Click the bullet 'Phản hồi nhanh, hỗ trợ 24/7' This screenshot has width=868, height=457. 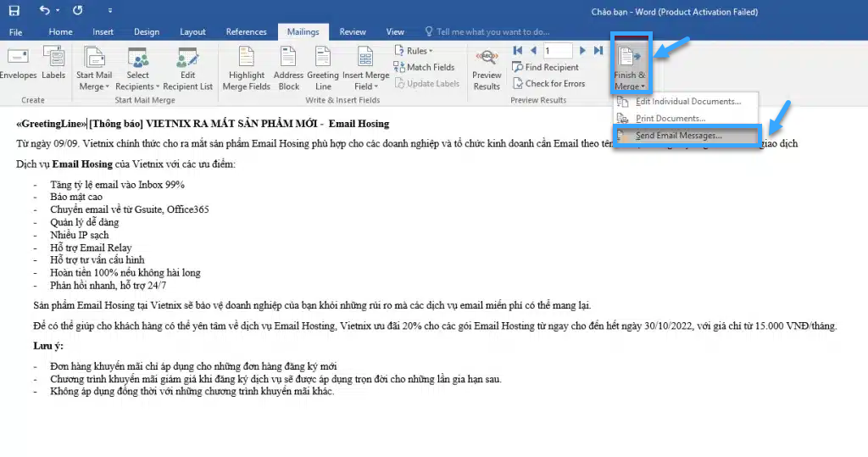click(x=108, y=285)
